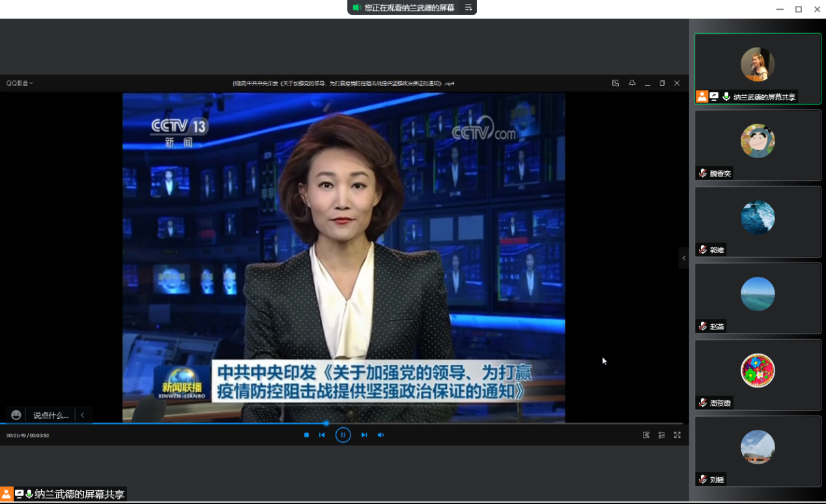Viewport: 826px width, 504px height.
Task: Open the player screenshot capture tool icon
Action: (x=646, y=435)
